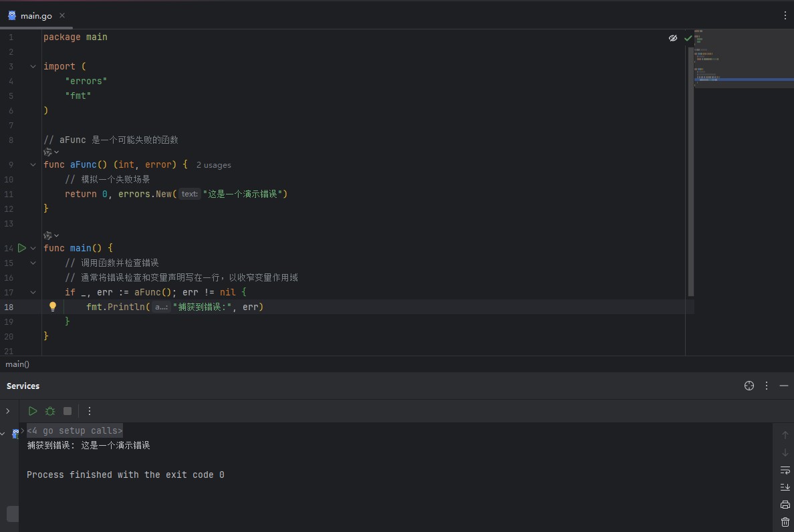Open the AI actions dropdown above func main
Screen dimensions: 794x532
click(51, 235)
